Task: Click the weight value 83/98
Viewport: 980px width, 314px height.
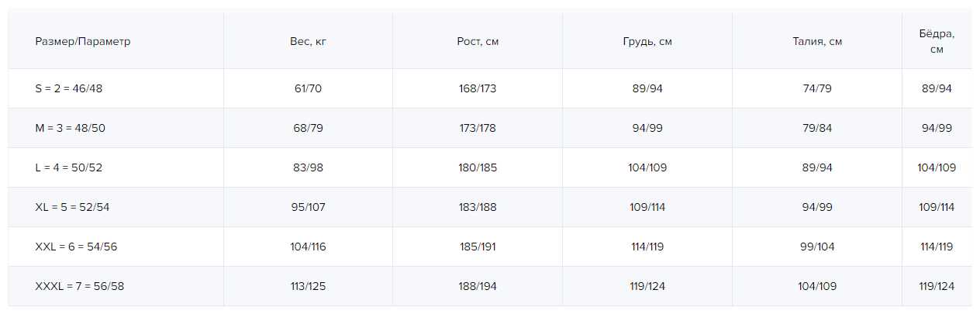Action: 308,167
